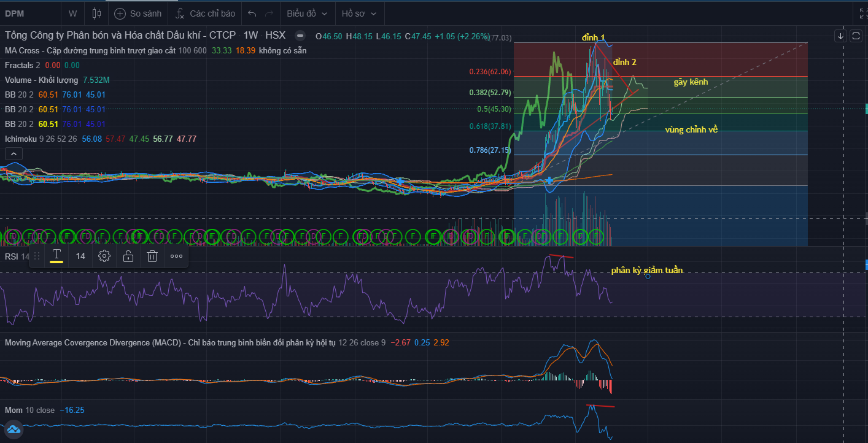This screenshot has height=443, width=868.
Task: Delete selected drawing with trash icon
Action: (152, 256)
